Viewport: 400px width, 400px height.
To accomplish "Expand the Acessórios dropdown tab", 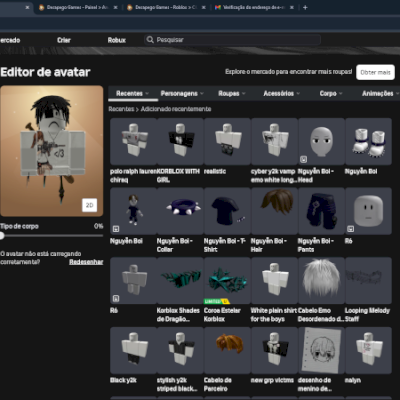I will 281,93.
